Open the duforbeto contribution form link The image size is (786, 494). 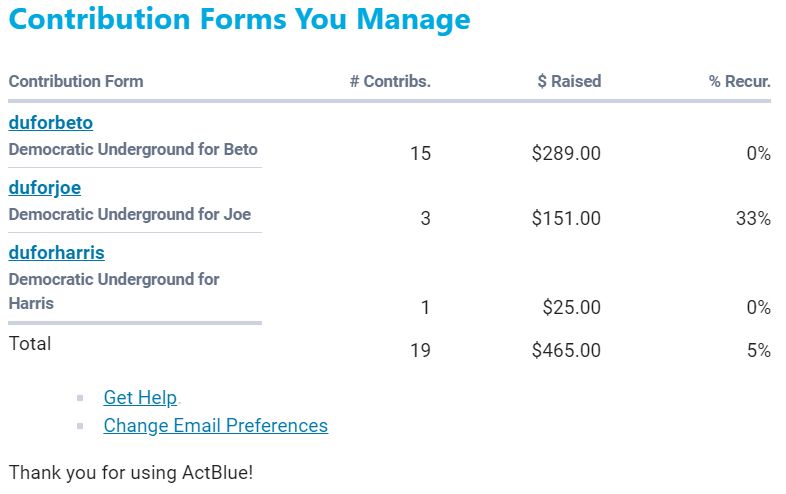[x=51, y=123]
